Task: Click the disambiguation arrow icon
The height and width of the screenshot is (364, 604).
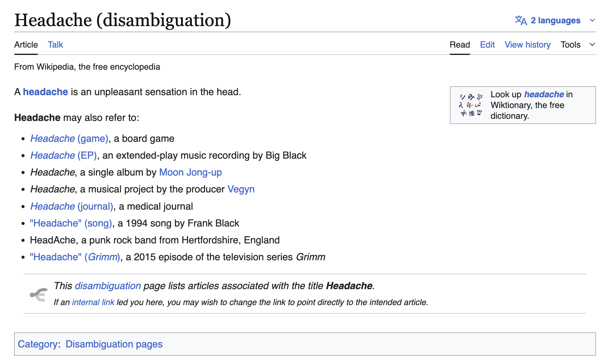Action: 39,294
